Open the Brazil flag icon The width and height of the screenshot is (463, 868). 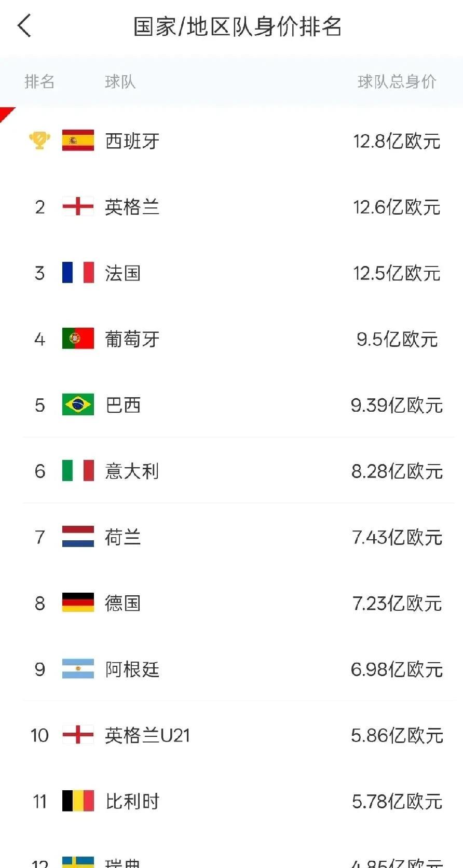pos(78,404)
